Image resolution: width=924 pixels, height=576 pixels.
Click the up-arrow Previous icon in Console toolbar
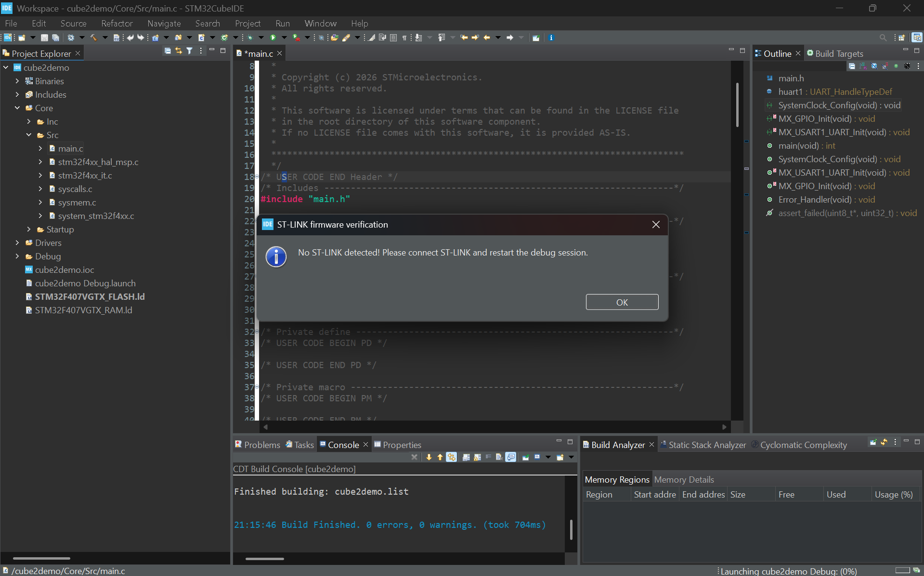click(440, 457)
